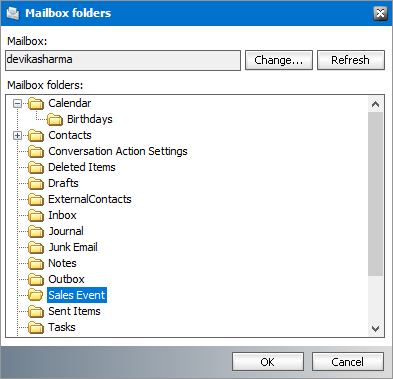Select the Deleted Items label
Image resolution: width=393 pixels, height=379 pixels.
click(82, 167)
